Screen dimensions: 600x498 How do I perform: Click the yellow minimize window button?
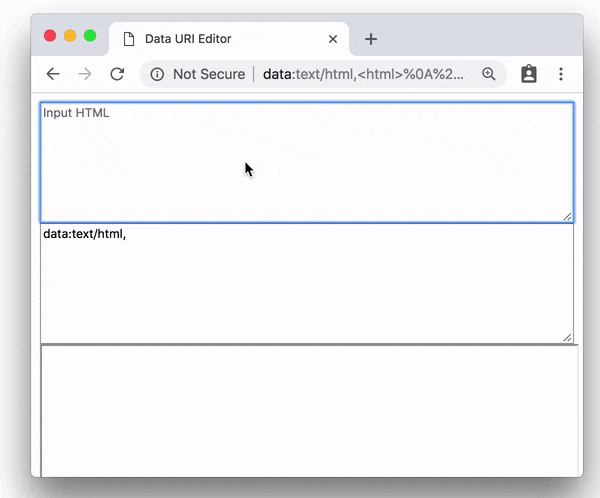tap(70, 36)
